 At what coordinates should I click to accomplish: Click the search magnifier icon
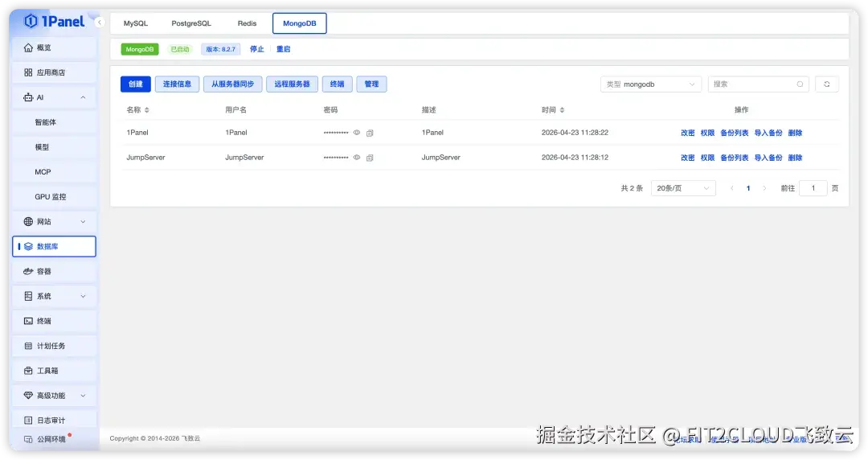800,84
